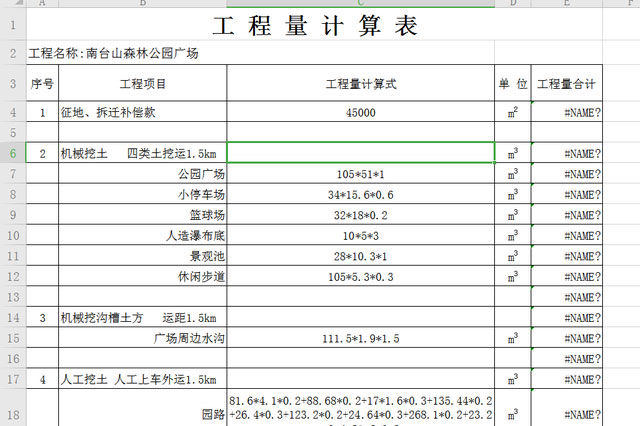Click the sequence number 4 cell
The image size is (640, 426).
(x=42, y=379)
